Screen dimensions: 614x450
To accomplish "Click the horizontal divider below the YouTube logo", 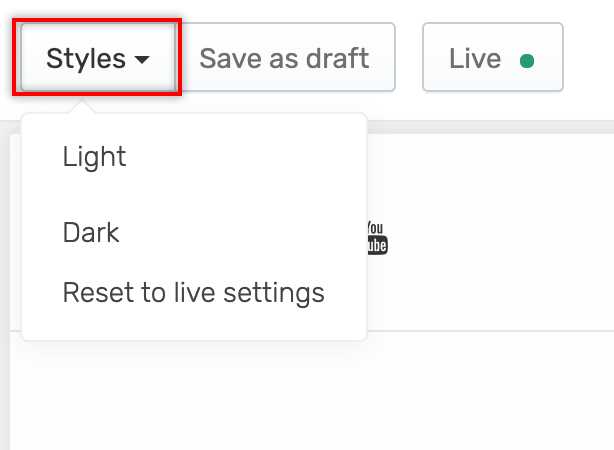I will click(489, 331).
